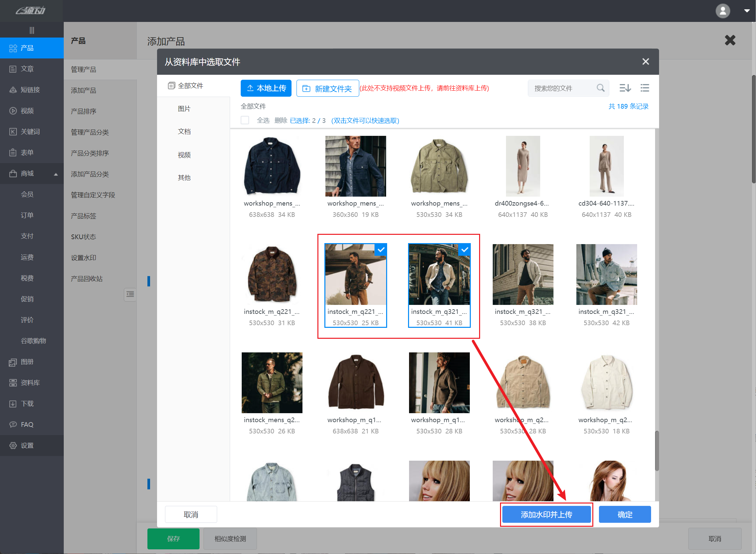Open the 关键词 sidebar item
756x554 pixels.
pyautogui.click(x=30, y=132)
